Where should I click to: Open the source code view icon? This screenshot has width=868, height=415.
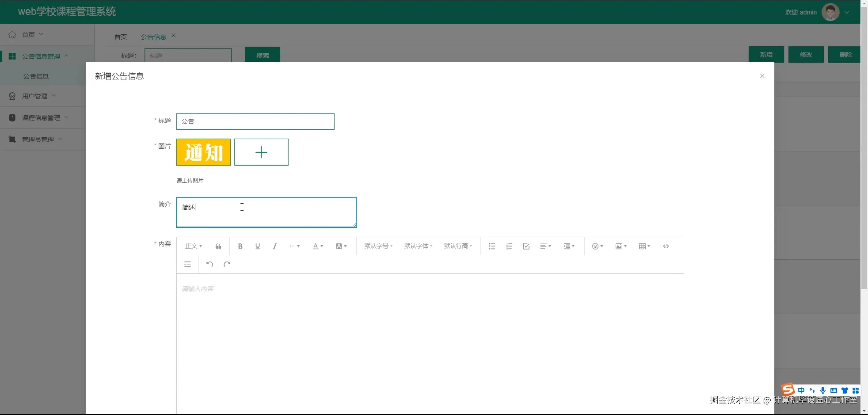(x=666, y=246)
